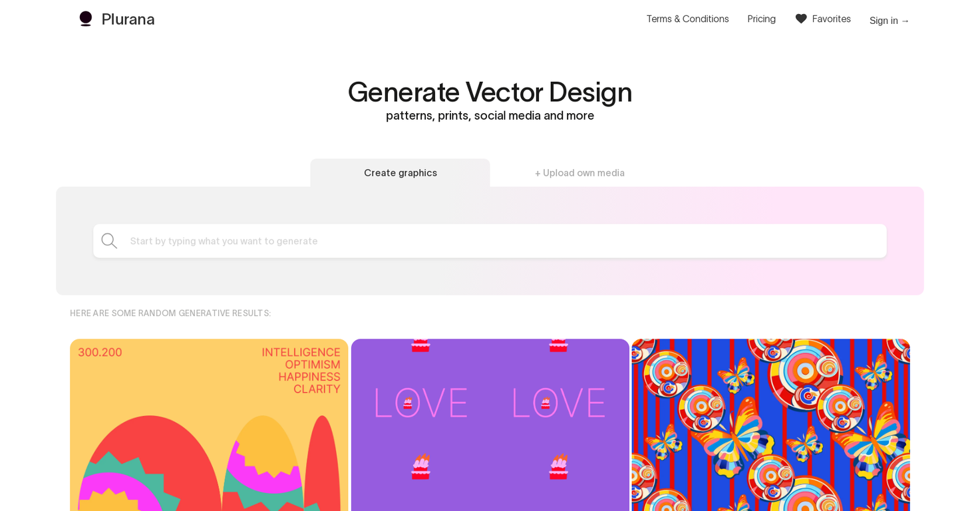Go to the Pricing page
980x511 pixels.
click(x=761, y=19)
